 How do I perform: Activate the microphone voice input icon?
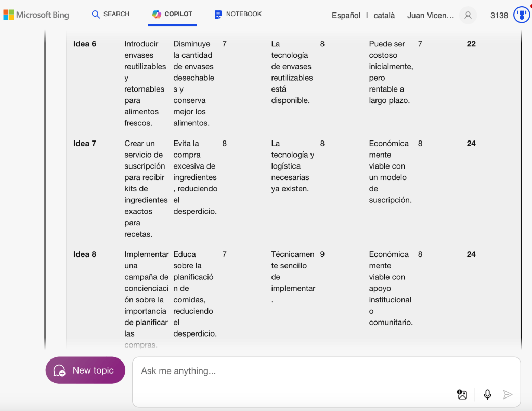[x=487, y=394]
